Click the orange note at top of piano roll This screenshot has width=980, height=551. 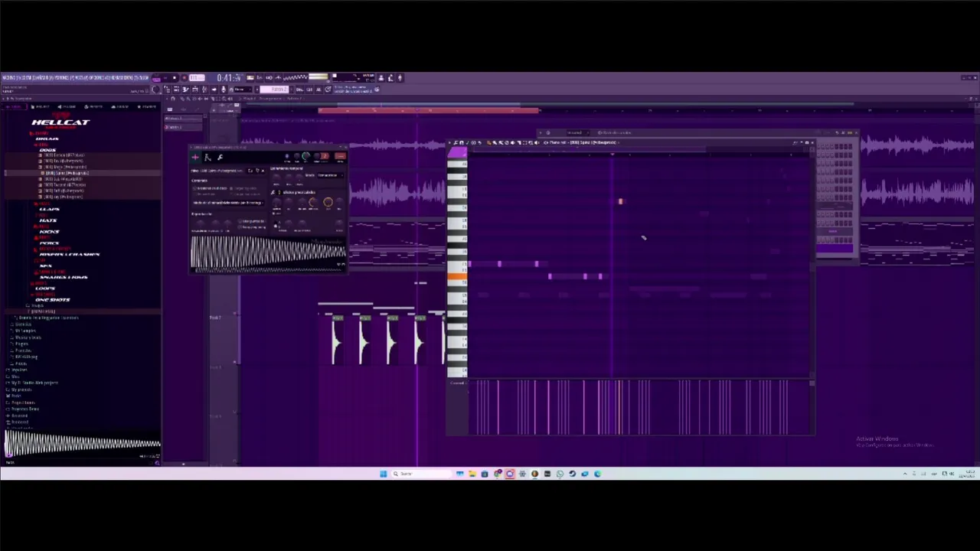(620, 202)
